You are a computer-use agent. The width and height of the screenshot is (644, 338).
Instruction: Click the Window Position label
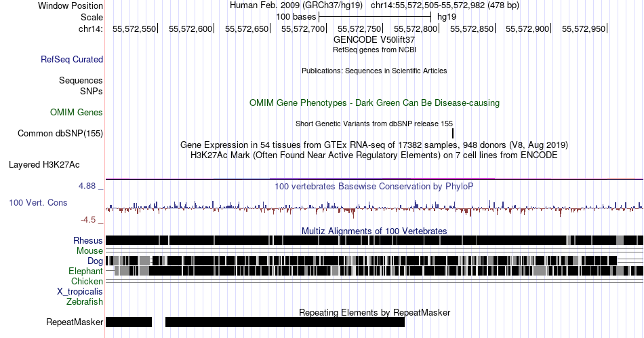[71, 5]
